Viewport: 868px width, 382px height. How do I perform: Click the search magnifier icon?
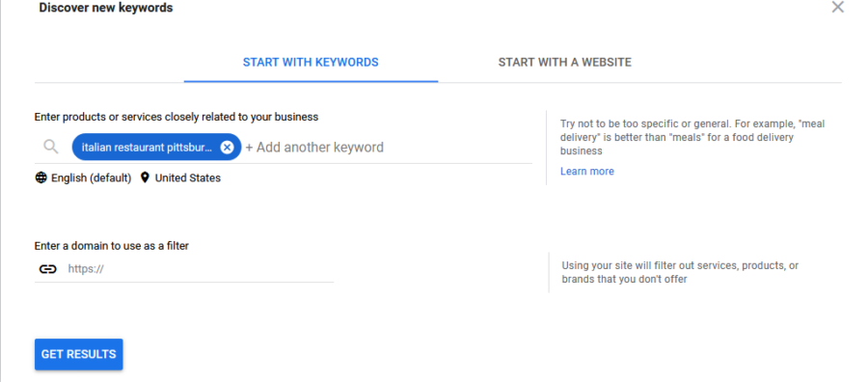point(51,147)
